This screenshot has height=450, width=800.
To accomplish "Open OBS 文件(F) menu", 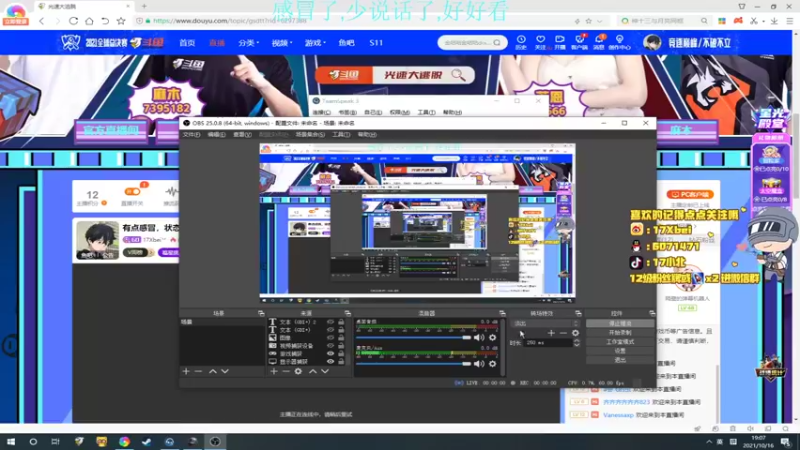I will [x=191, y=135].
